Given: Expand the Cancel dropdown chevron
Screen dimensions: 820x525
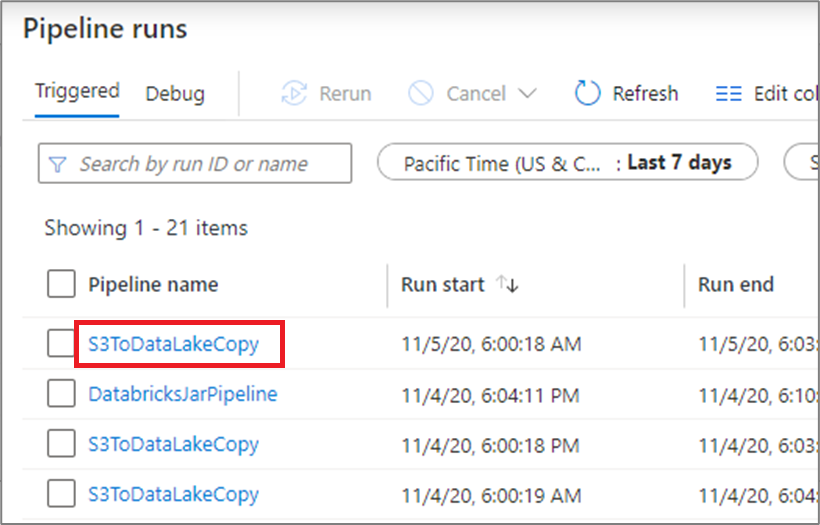Looking at the screenshot, I should coord(527,94).
